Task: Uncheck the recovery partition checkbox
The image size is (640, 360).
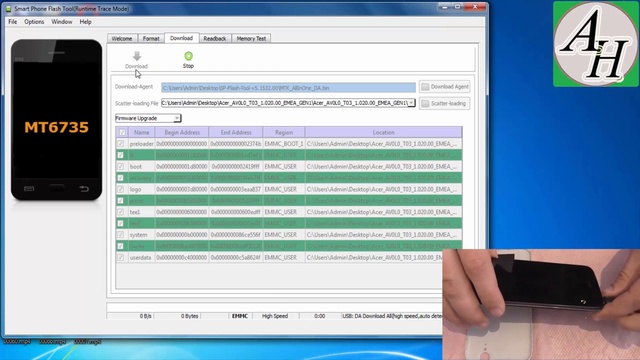Action: tap(120, 178)
